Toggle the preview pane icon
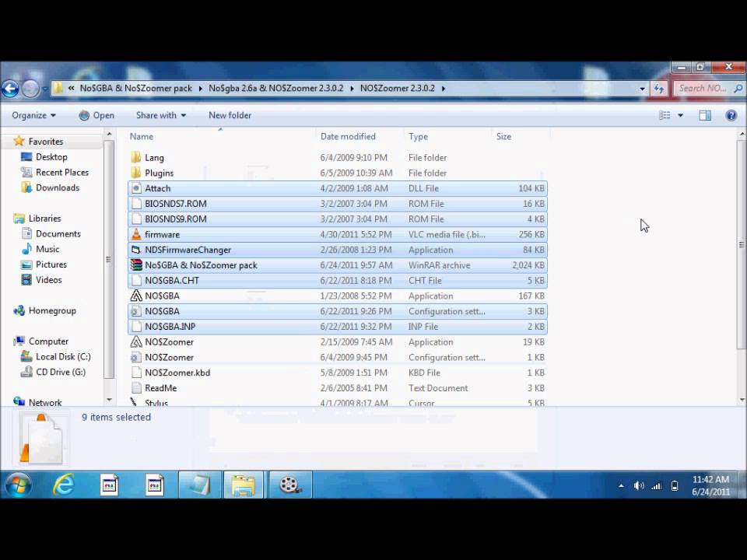The width and height of the screenshot is (747, 560). (705, 115)
